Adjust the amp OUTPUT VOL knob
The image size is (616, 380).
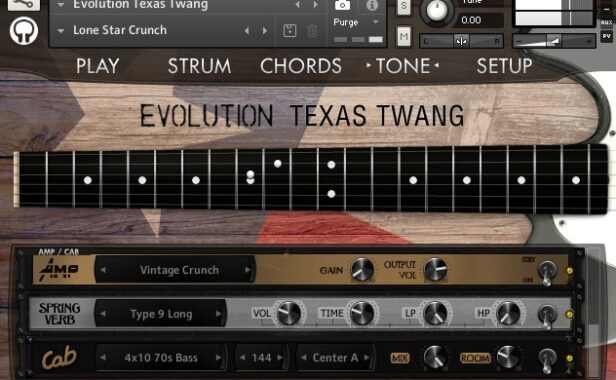pyautogui.click(x=435, y=270)
